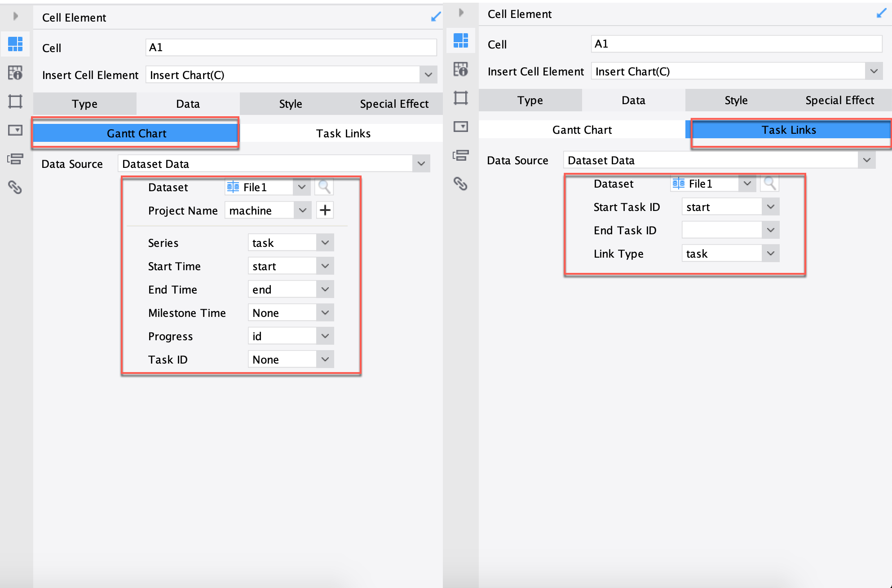Click the magnifier to preview File1 dataset
892x588 pixels.
(x=324, y=187)
